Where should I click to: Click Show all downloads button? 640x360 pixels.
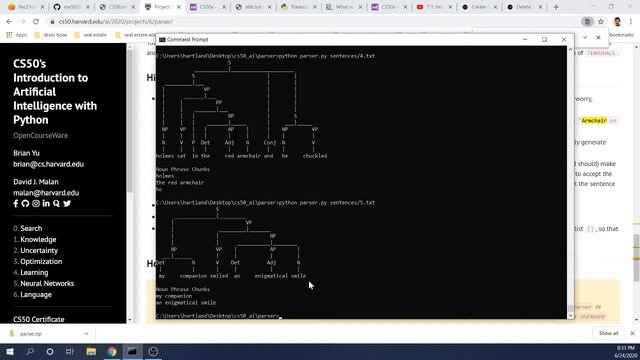(609, 333)
